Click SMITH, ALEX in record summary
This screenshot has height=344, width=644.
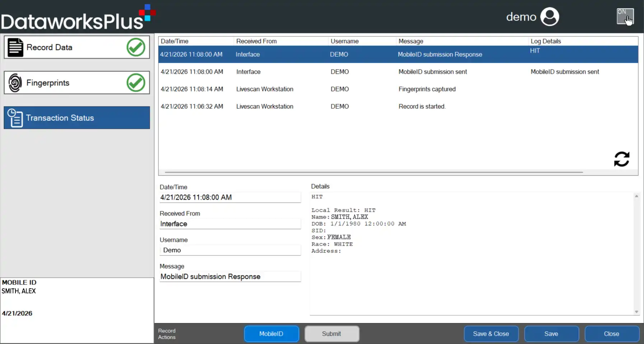[19, 291]
